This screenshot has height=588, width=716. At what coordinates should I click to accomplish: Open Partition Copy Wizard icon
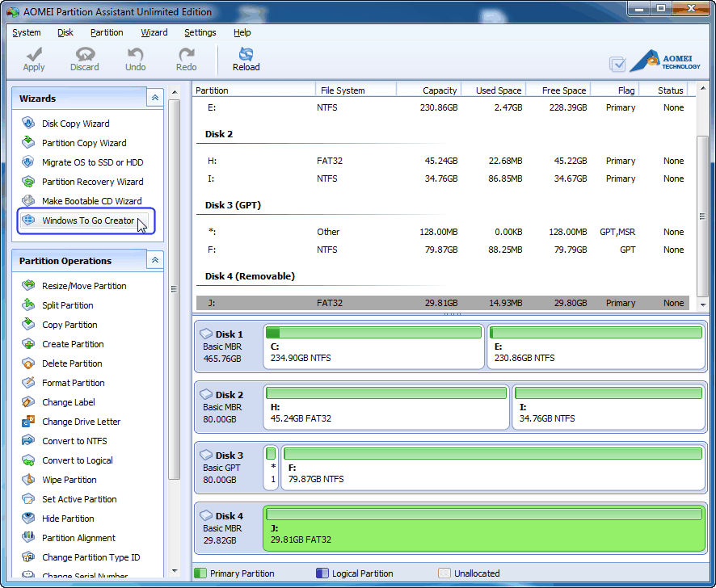point(28,142)
